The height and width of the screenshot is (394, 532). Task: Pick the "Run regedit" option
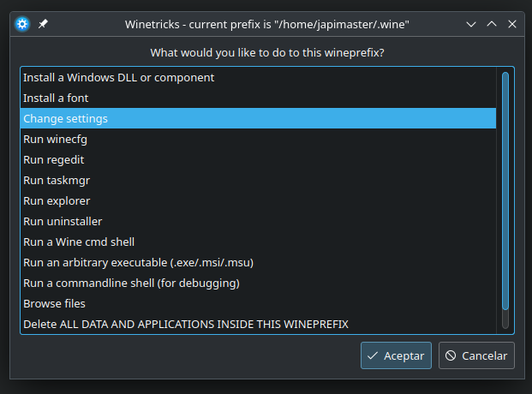point(53,159)
